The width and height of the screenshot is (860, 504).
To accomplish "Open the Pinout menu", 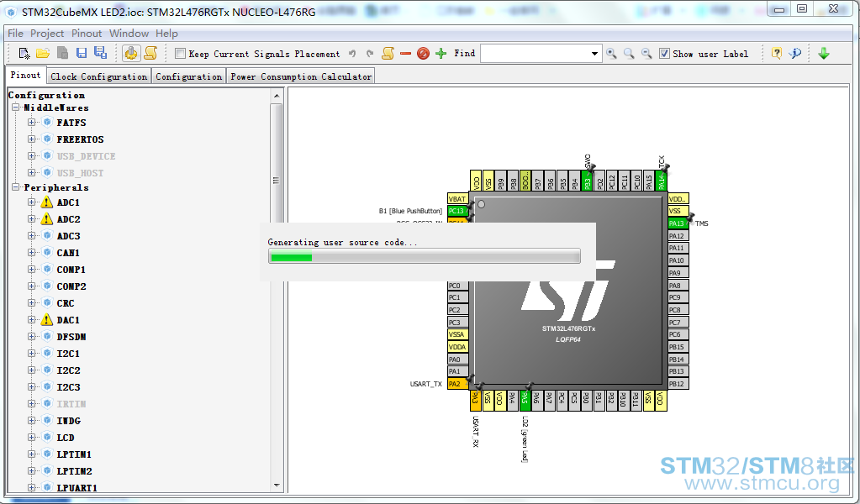I will 87,34.
